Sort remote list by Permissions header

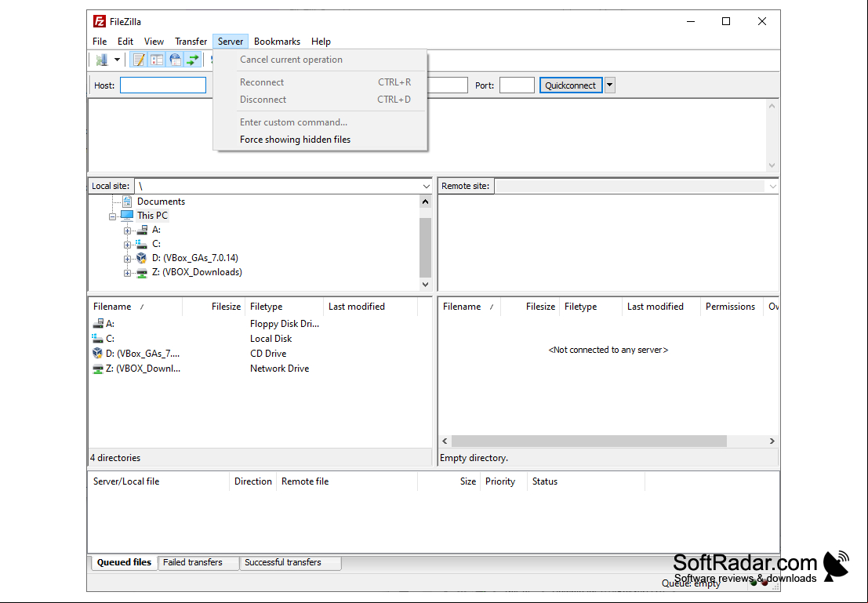coord(732,307)
